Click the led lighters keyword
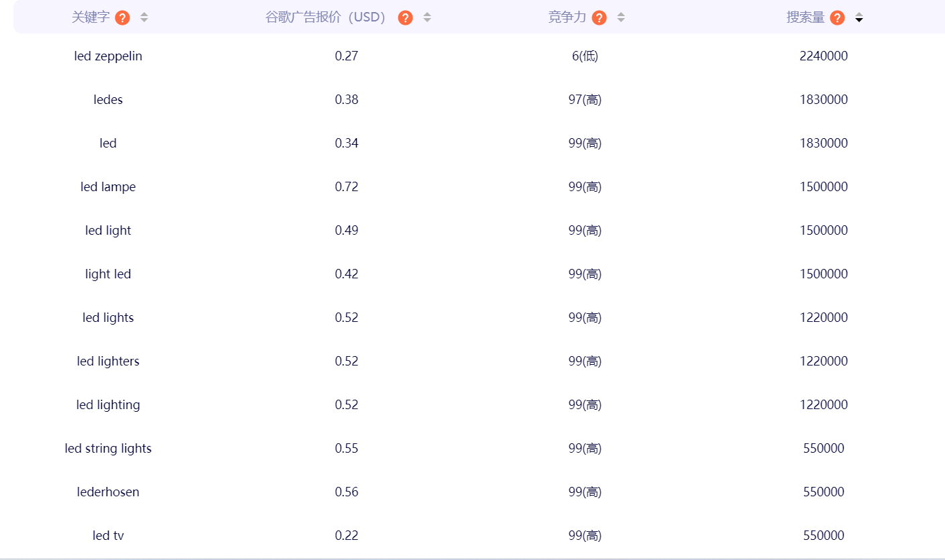 [x=108, y=361]
